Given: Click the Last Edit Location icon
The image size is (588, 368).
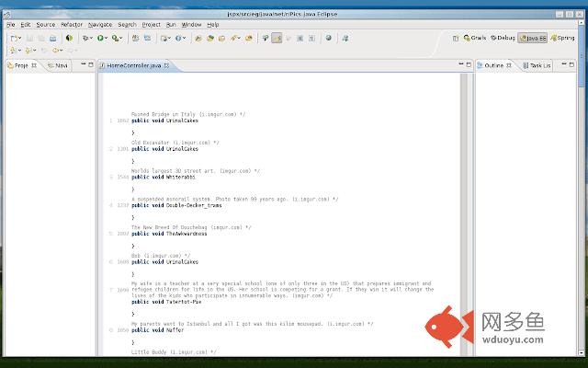Looking at the screenshot, I should (x=44, y=51).
